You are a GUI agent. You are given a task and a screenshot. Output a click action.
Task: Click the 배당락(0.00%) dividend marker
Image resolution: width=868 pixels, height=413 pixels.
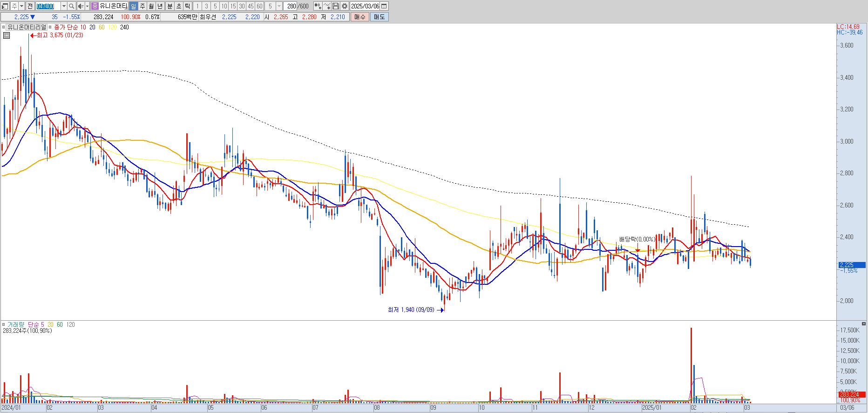tap(637, 239)
